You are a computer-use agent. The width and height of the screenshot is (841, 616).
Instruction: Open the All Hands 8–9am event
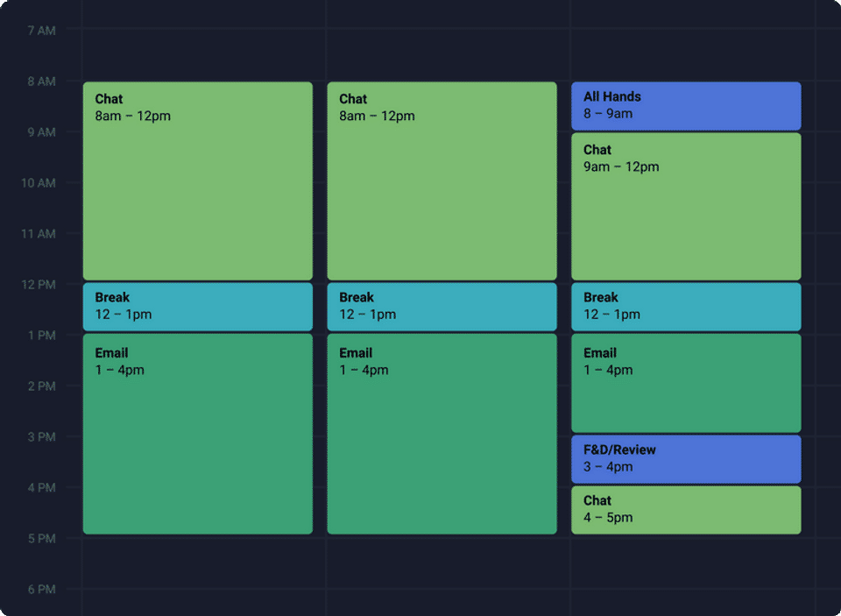pyautogui.click(x=686, y=105)
